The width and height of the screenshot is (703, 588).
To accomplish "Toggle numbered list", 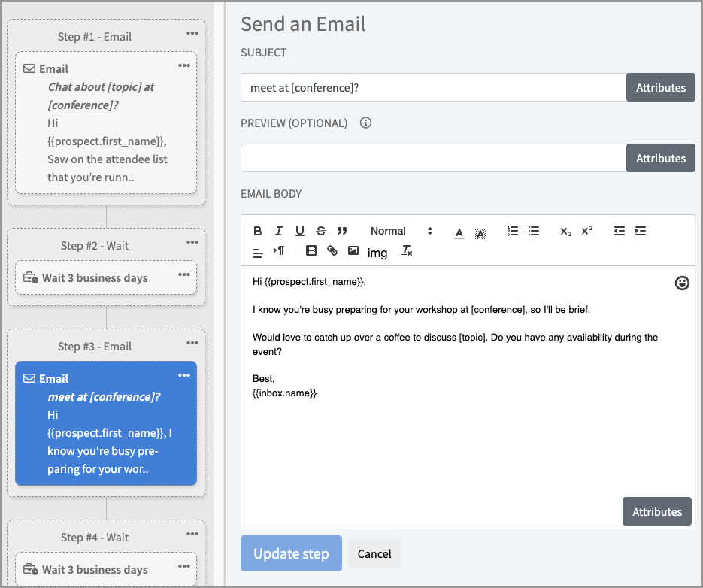I will click(x=513, y=231).
